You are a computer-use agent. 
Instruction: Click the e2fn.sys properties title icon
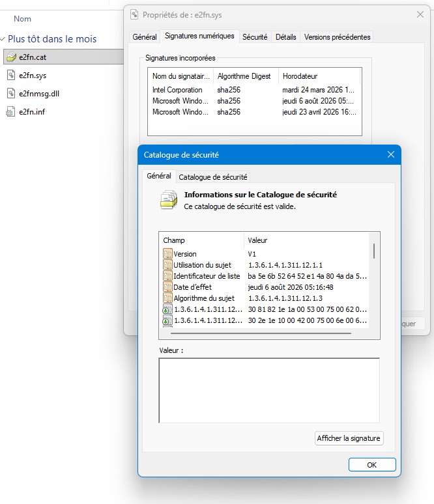(134, 14)
